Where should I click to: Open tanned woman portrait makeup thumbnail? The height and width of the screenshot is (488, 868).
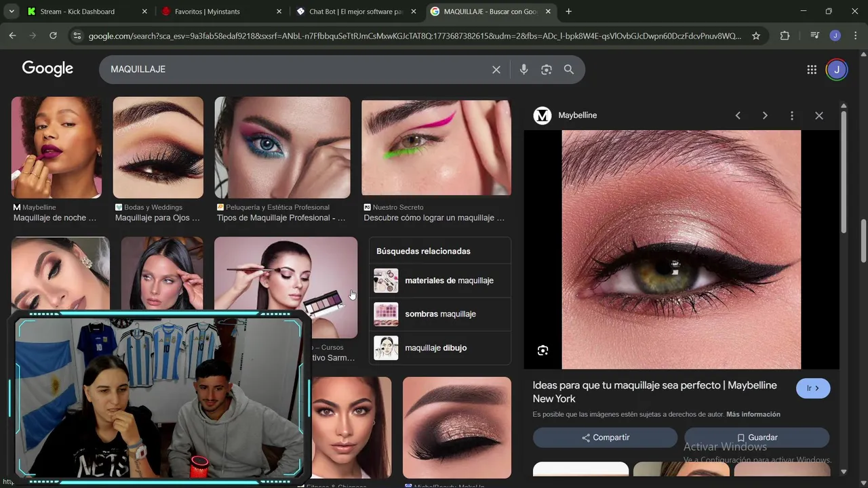click(x=351, y=427)
